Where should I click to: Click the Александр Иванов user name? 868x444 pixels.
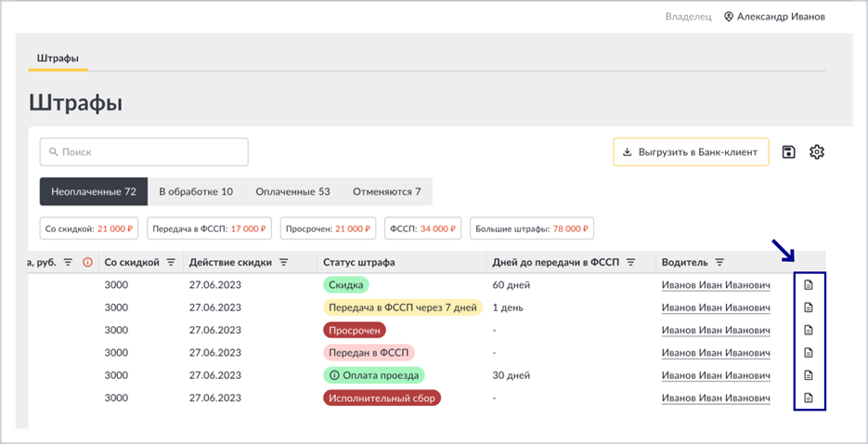[x=781, y=17]
